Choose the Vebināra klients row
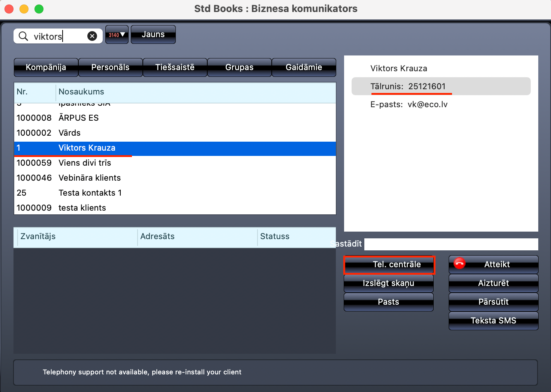The height and width of the screenshot is (392, 551). coord(90,178)
